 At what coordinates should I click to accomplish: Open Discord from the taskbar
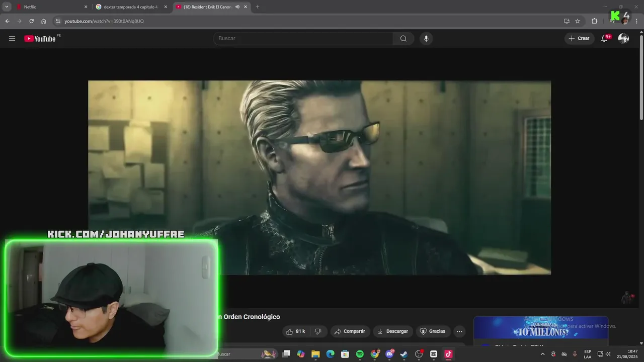389,354
